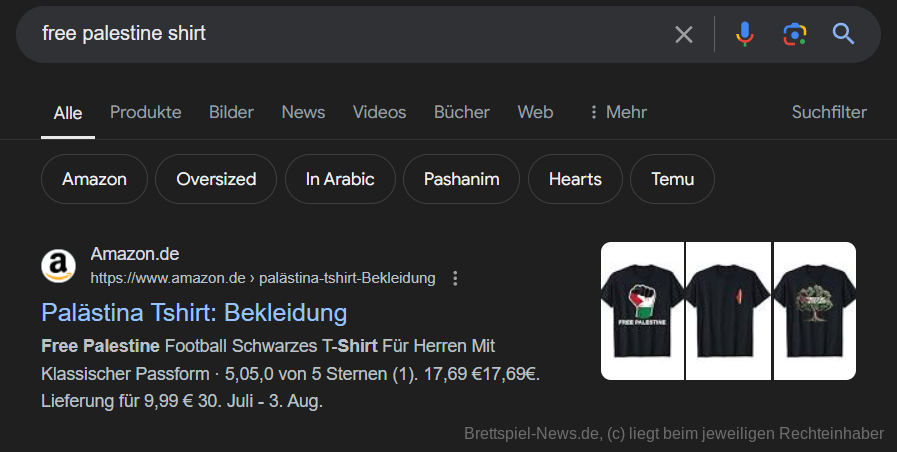Choose the Temu filter chip
Viewport: 897px width, 452px height.
click(672, 180)
